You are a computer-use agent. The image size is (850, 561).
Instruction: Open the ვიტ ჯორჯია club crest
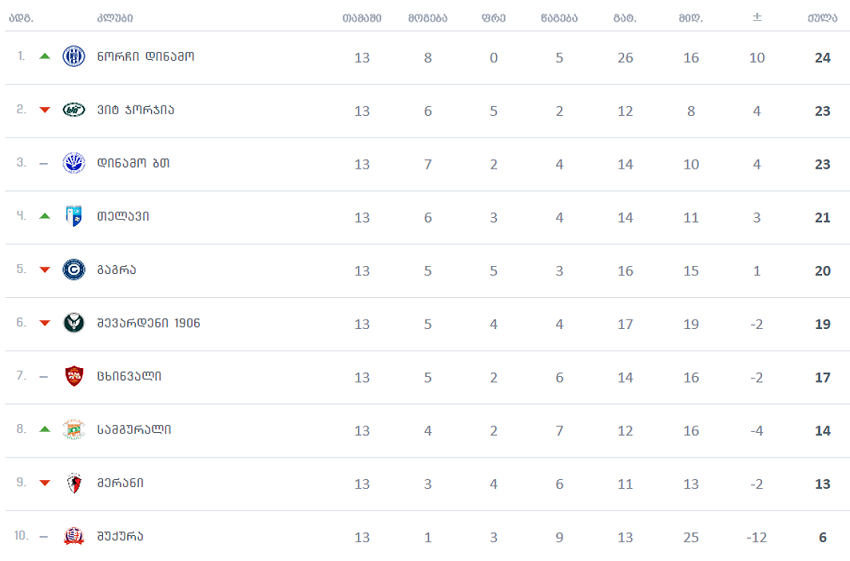point(74,110)
